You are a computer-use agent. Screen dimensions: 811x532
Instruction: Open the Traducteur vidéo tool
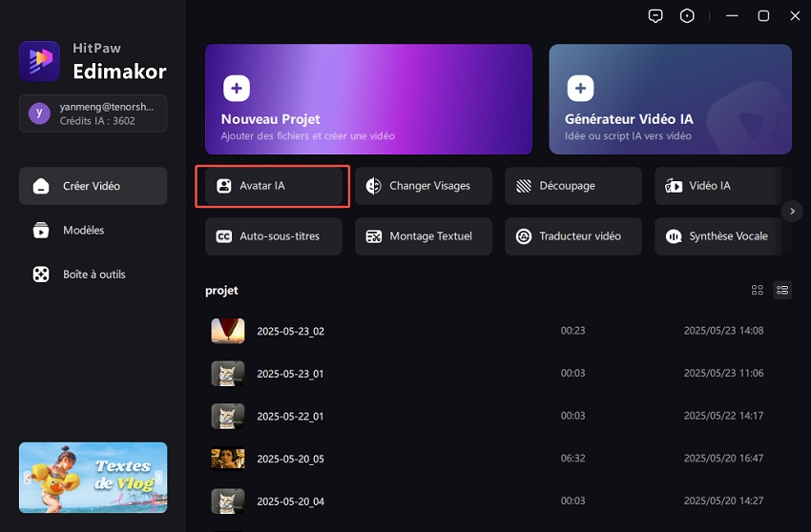coord(573,236)
